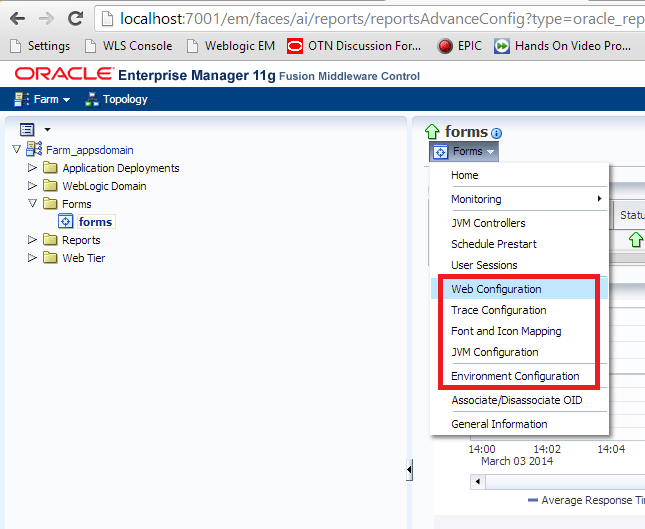Click the Reports folder icon
Viewport: 645px width, 529px height.
click(50, 239)
